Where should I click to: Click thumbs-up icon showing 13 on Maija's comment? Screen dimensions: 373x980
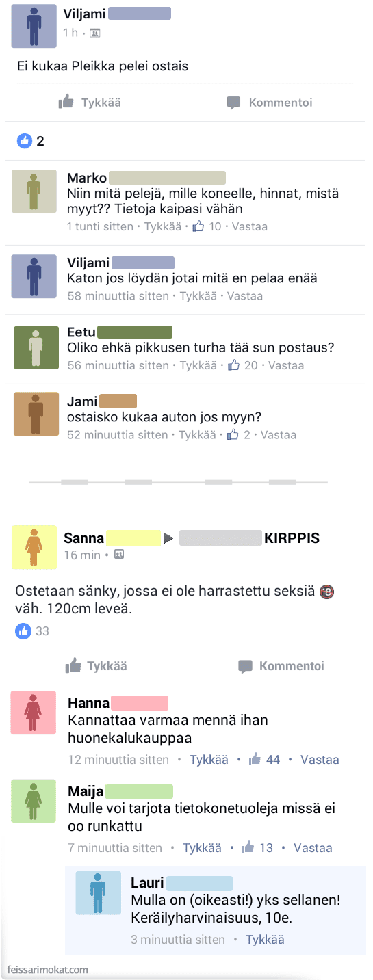pyautogui.click(x=248, y=847)
